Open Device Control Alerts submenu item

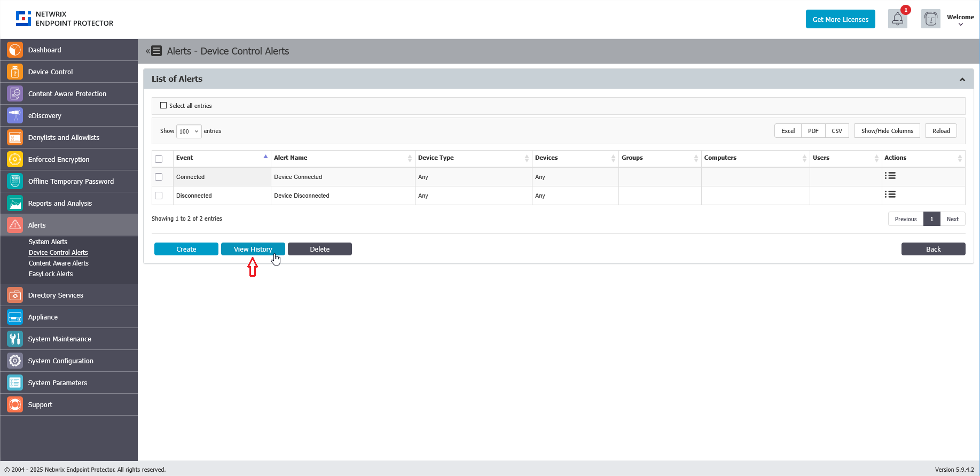click(x=58, y=253)
